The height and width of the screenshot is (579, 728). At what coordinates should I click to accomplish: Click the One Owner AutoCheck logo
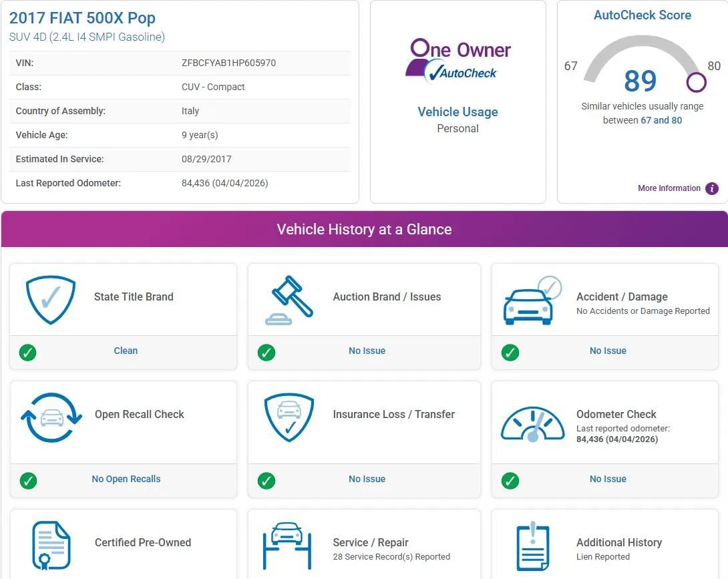(458, 60)
